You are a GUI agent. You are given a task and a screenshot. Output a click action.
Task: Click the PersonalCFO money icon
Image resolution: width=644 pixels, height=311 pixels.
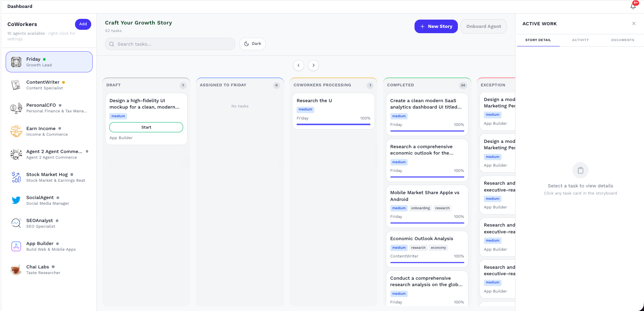click(x=16, y=108)
